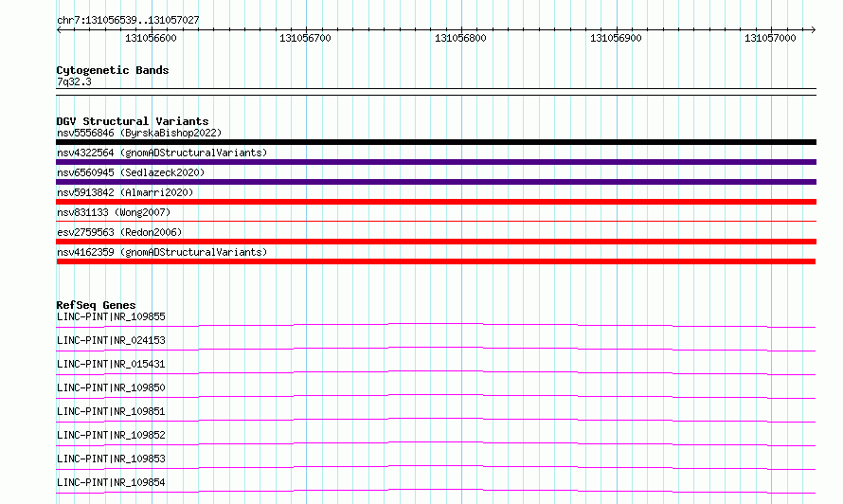Click the red esv2759563 variant bar

coord(436,242)
